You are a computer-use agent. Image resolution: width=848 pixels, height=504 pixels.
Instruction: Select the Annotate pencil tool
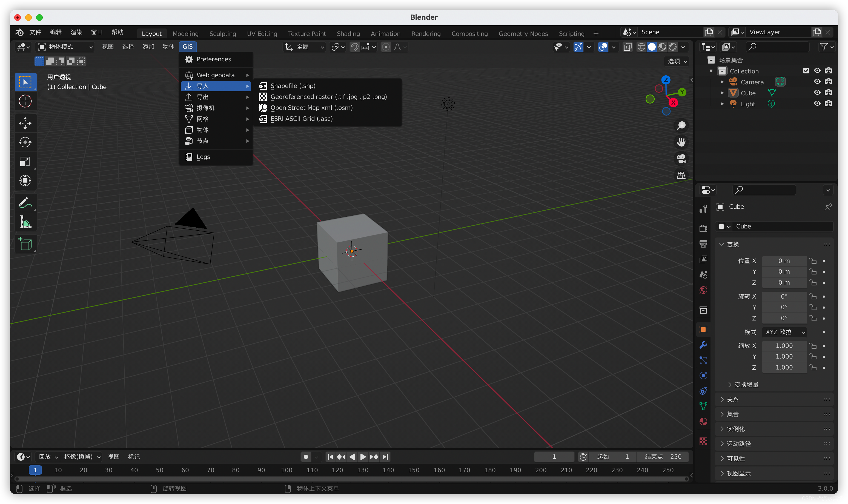25,202
